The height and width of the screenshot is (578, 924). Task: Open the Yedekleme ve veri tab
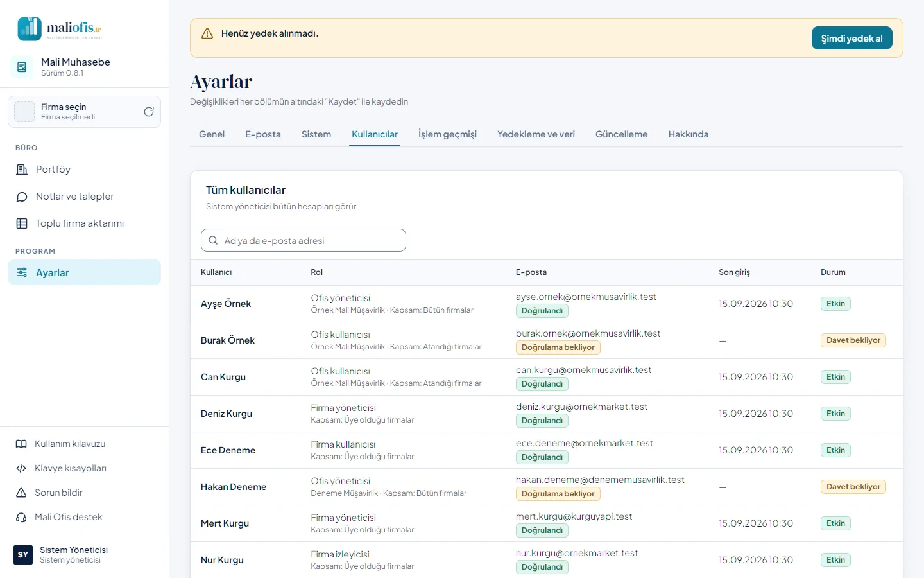[x=536, y=134]
